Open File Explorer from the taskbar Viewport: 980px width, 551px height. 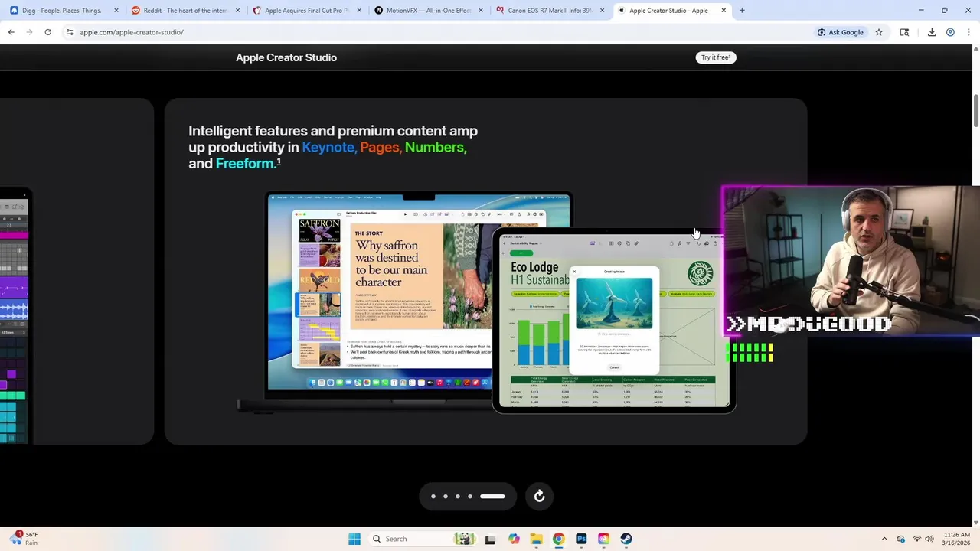536,539
